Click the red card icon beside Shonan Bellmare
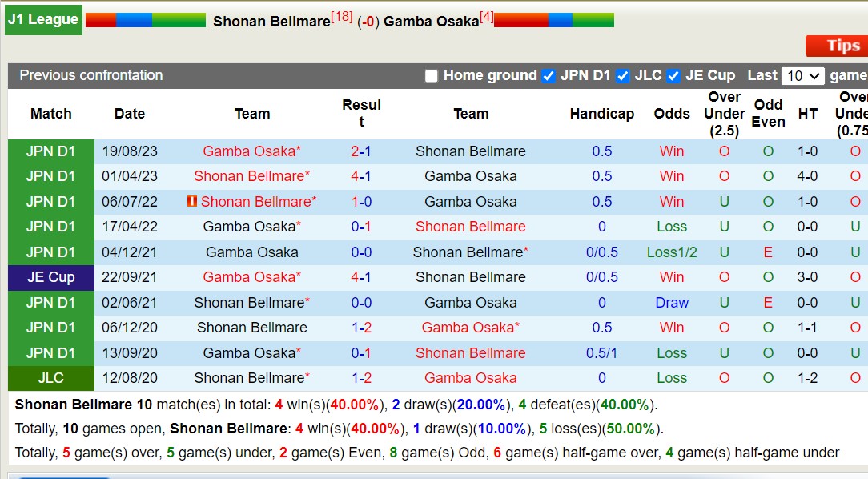The image size is (868, 479). pos(195,201)
